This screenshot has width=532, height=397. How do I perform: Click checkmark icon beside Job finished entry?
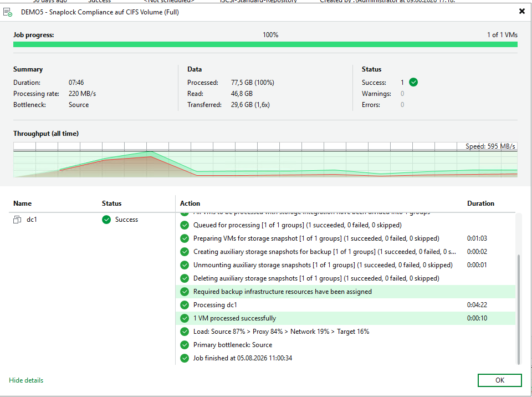pyautogui.click(x=185, y=358)
